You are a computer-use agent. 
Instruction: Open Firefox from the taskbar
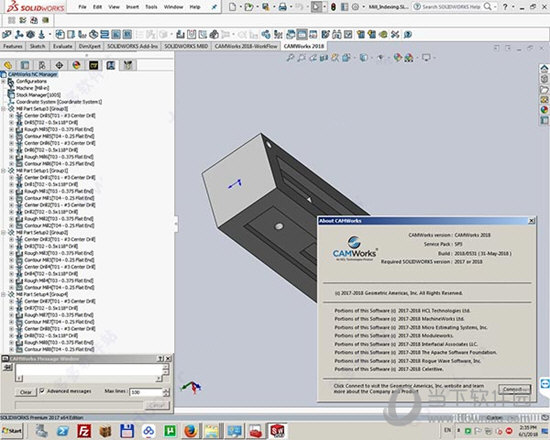[x=190, y=431]
